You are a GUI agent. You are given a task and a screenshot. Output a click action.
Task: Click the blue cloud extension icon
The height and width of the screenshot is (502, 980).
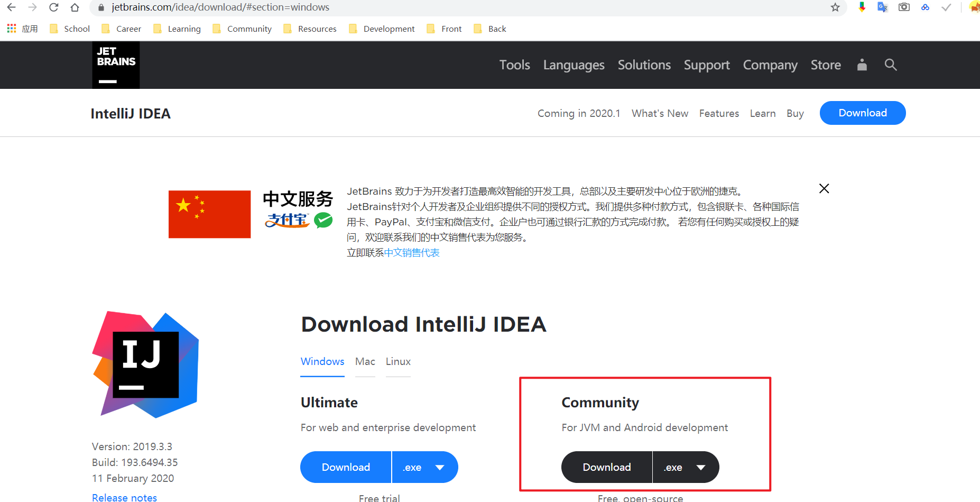tap(925, 7)
